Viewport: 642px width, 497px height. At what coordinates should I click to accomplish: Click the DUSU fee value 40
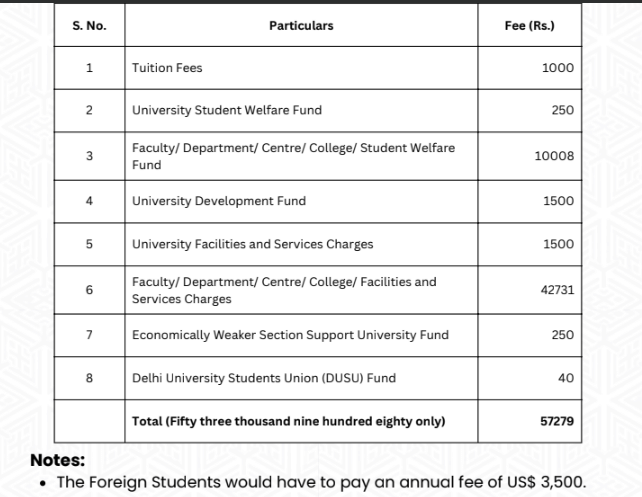(566, 378)
